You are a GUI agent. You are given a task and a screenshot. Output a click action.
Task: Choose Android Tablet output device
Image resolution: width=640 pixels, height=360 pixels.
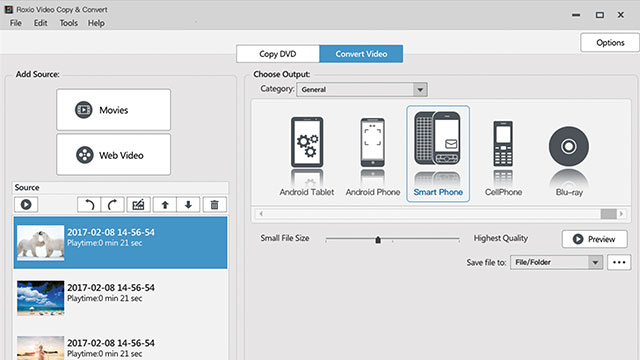307,157
